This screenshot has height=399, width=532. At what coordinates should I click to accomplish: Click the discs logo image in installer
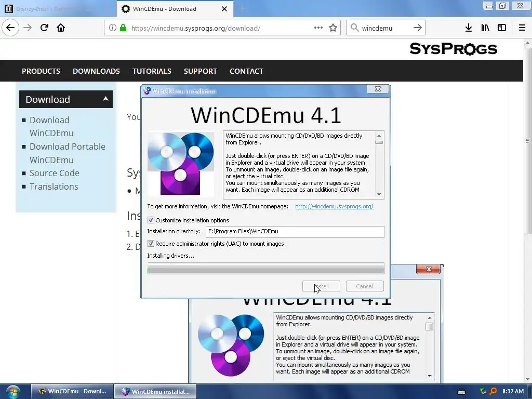click(x=180, y=164)
